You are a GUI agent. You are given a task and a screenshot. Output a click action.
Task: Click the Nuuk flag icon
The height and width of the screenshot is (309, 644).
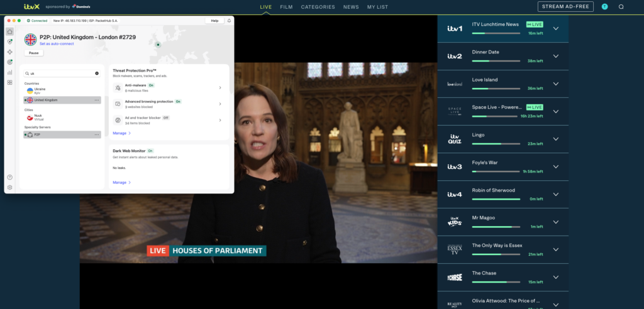point(30,117)
